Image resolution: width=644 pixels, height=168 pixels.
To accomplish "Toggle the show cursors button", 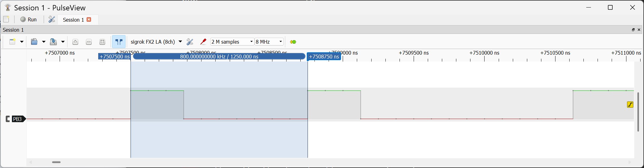I will [x=119, y=42].
